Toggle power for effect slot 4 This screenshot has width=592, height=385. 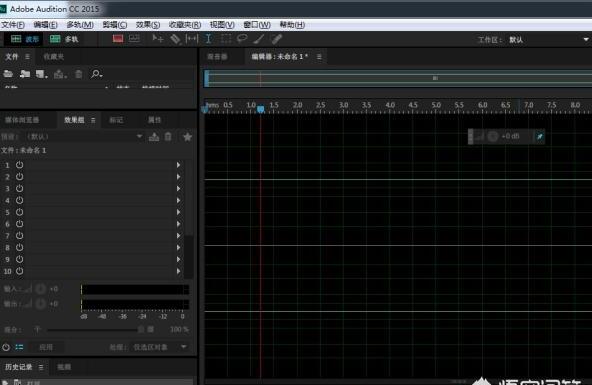click(x=20, y=200)
